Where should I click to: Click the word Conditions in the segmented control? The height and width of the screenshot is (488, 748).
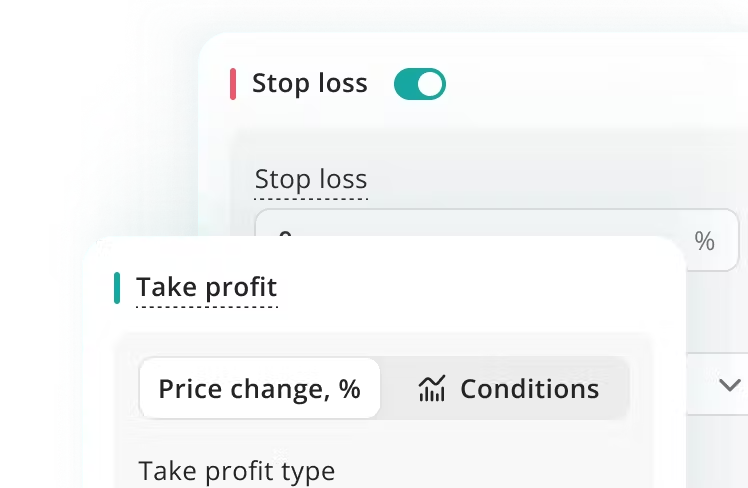point(529,388)
